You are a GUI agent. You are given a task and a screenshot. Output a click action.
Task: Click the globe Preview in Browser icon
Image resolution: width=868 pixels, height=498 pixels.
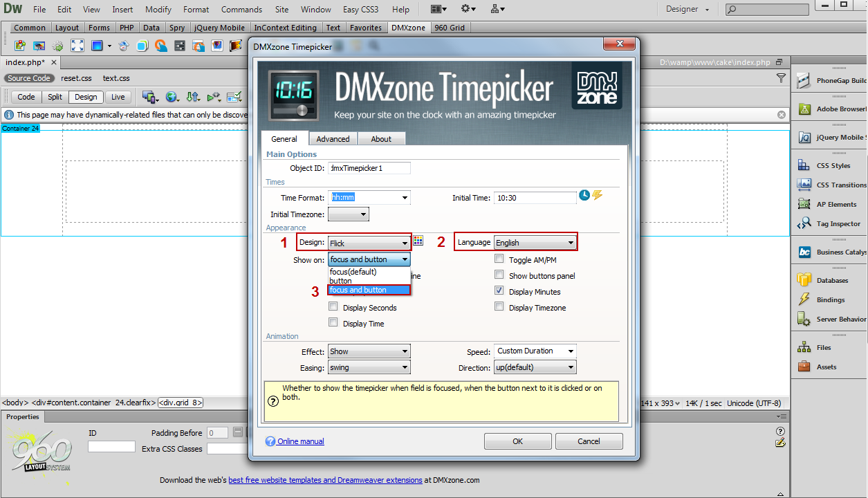(172, 97)
